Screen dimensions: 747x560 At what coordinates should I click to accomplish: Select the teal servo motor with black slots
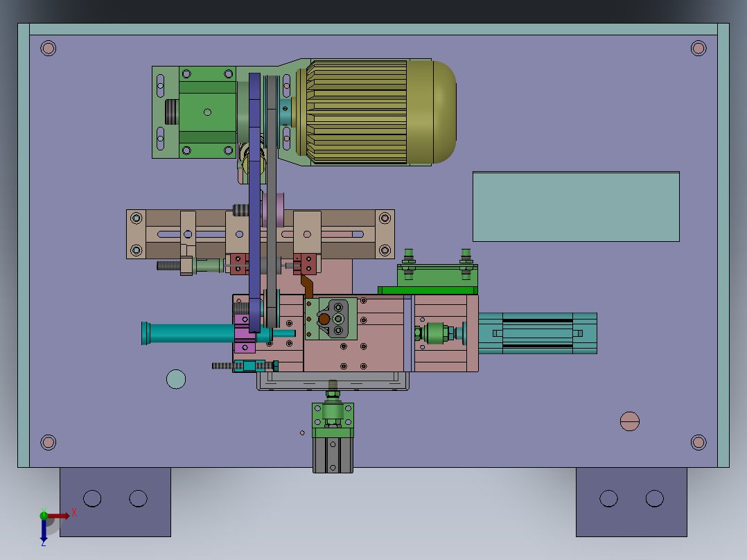coord(538,333)
